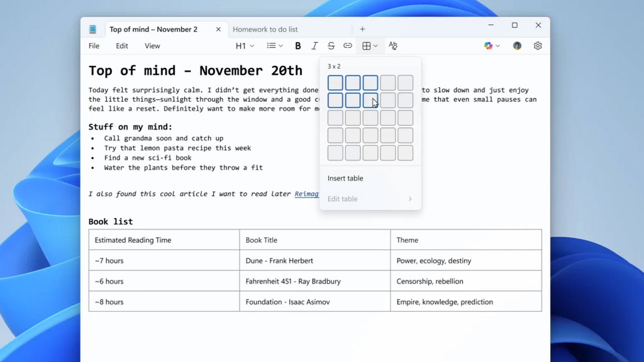Select the bottom-right 5x5 grid cell
The width and height of the screenshot is (644, 362).
[x=405, y=153]
